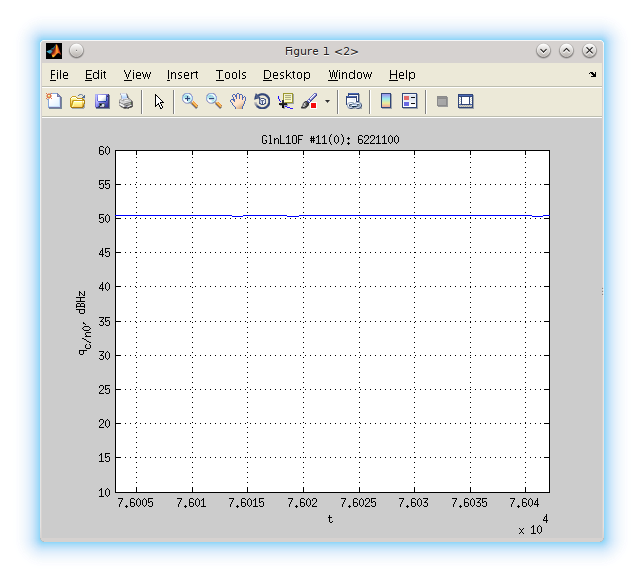Click the plot title GlnL10F #11(0): 6221100

330,140
